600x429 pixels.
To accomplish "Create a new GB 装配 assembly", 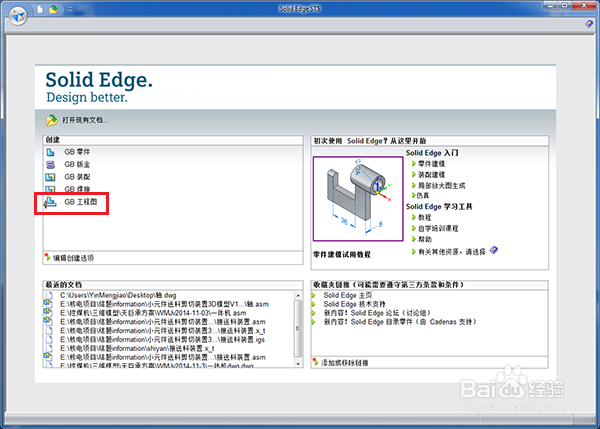I will coord(77,177).
